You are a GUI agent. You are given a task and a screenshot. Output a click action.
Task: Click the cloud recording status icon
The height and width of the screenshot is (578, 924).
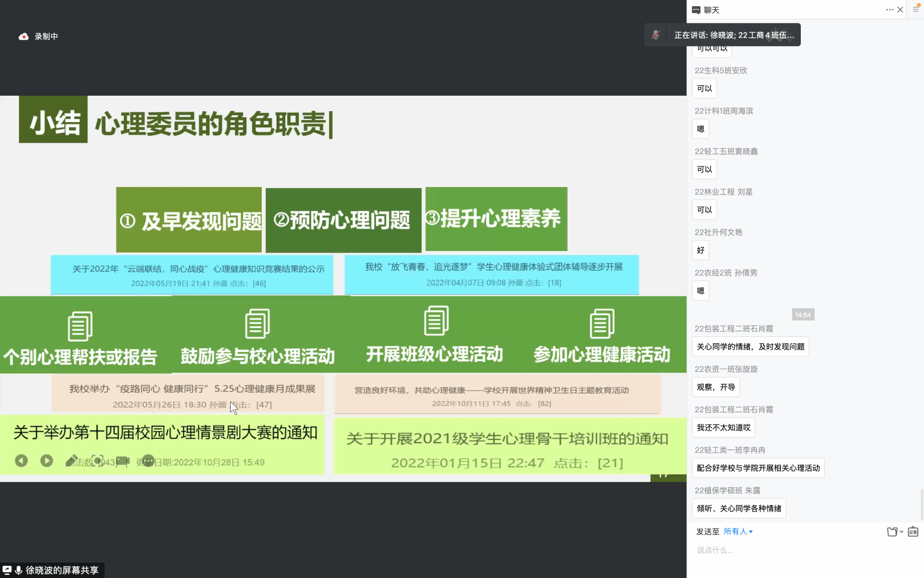(x=23, y=37)
